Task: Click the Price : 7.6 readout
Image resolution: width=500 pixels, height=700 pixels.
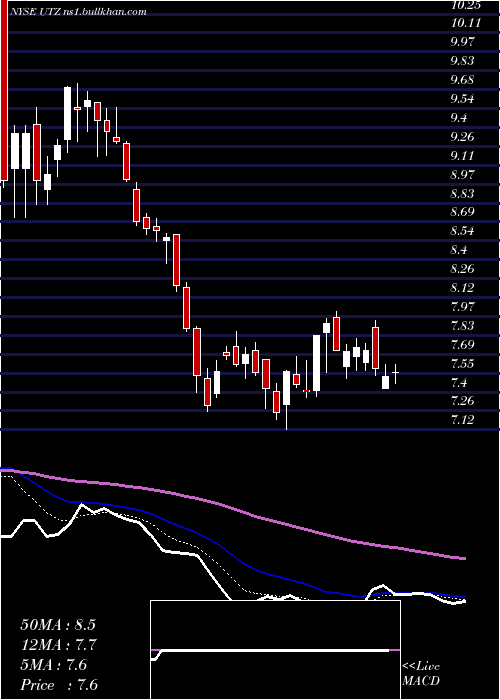Action: click(59, 685)
